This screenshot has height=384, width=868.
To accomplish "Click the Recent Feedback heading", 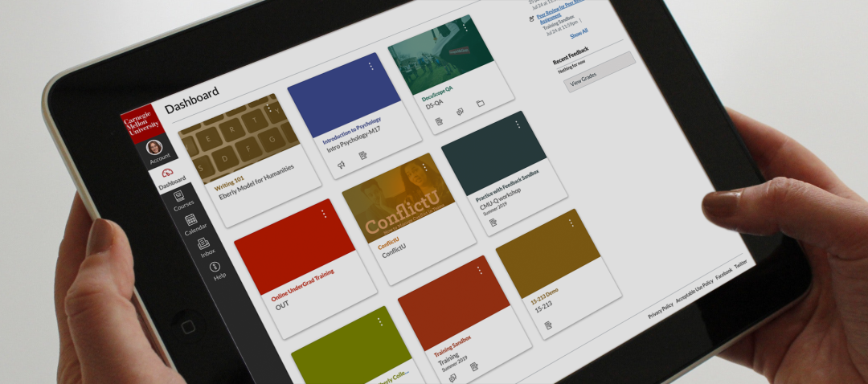I will (x=570, y=56).
